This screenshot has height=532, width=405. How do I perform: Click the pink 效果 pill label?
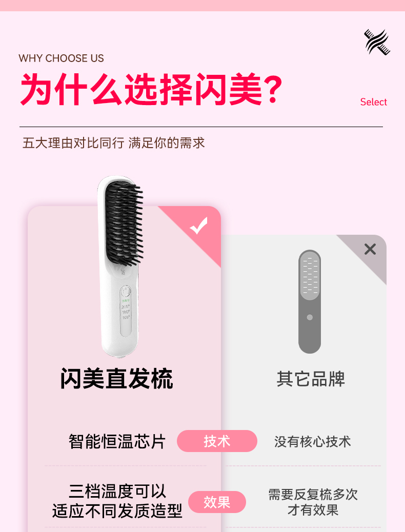[217, 502]
